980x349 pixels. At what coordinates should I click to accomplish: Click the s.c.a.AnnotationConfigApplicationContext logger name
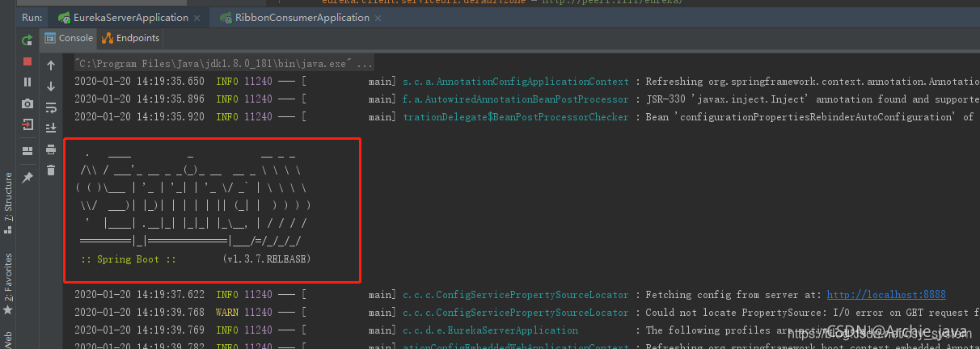tap(516, 82)
